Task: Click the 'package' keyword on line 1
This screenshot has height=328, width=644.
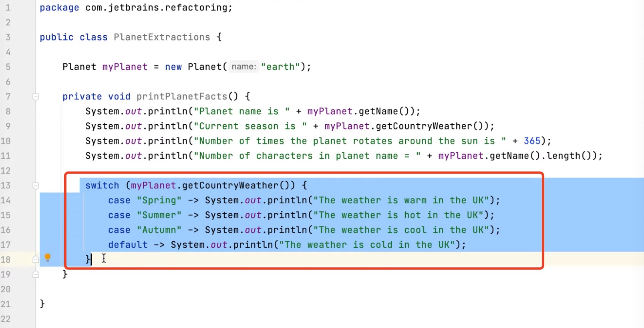Action: pyautogui.click(x=59, y=8)
